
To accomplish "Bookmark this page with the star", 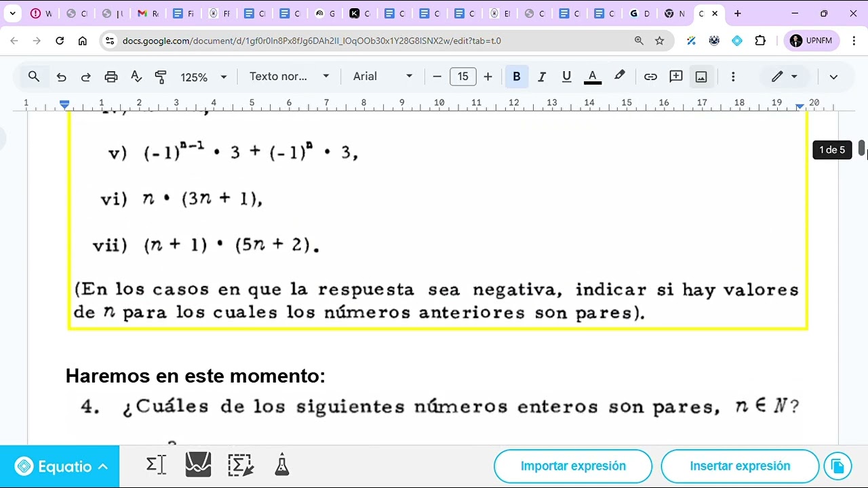I will 659,41.
